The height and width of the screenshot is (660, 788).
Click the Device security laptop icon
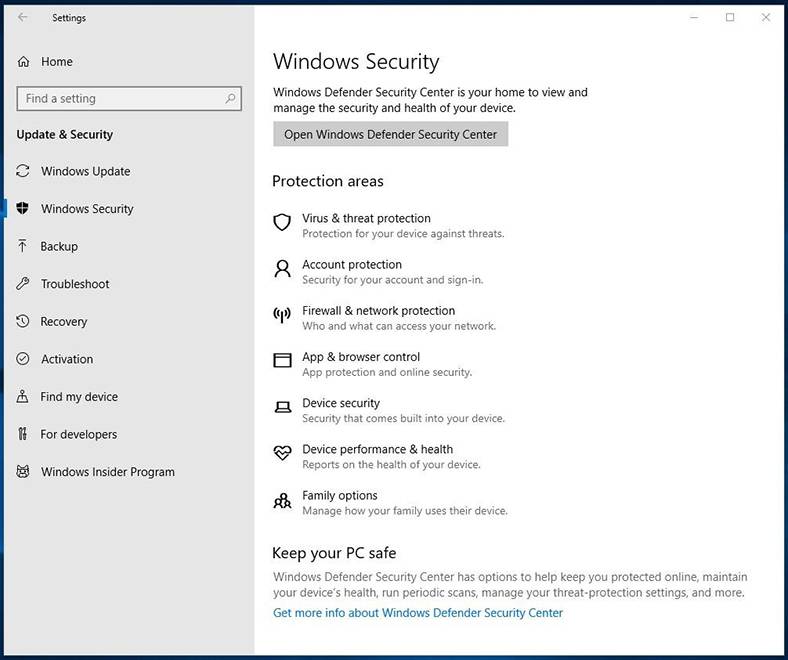point(282,407)
